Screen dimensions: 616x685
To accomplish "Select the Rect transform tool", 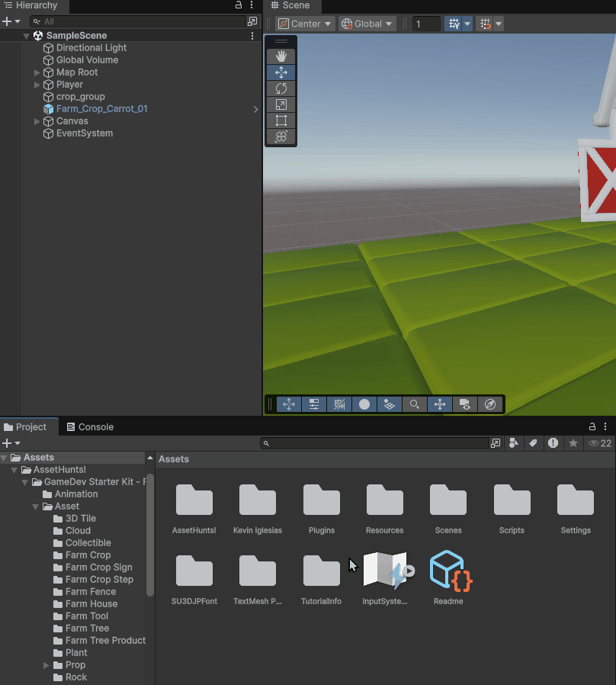I will point(281,121).
